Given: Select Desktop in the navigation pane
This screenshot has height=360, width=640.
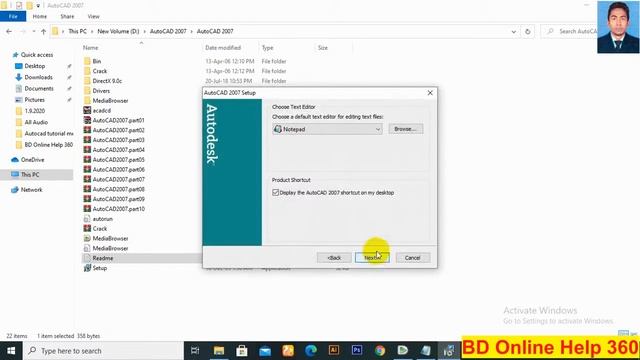Looking at the screenshot, I should coord(34,66).
